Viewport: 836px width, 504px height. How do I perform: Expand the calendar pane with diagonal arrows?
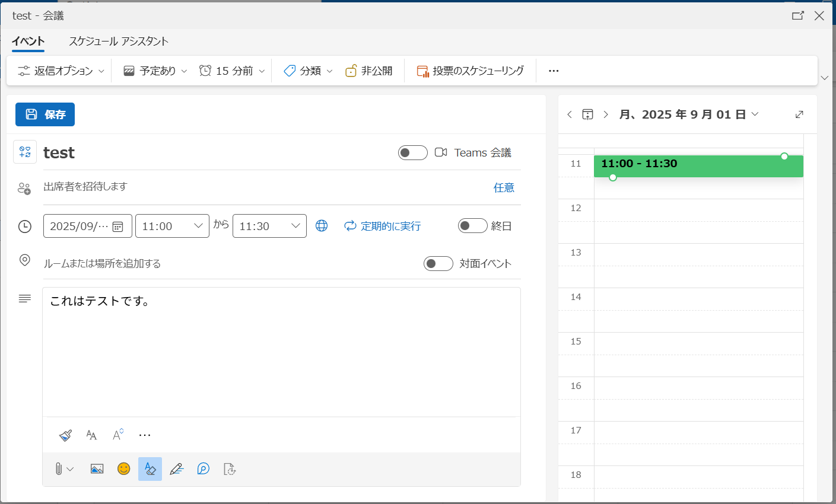point(799,114)
